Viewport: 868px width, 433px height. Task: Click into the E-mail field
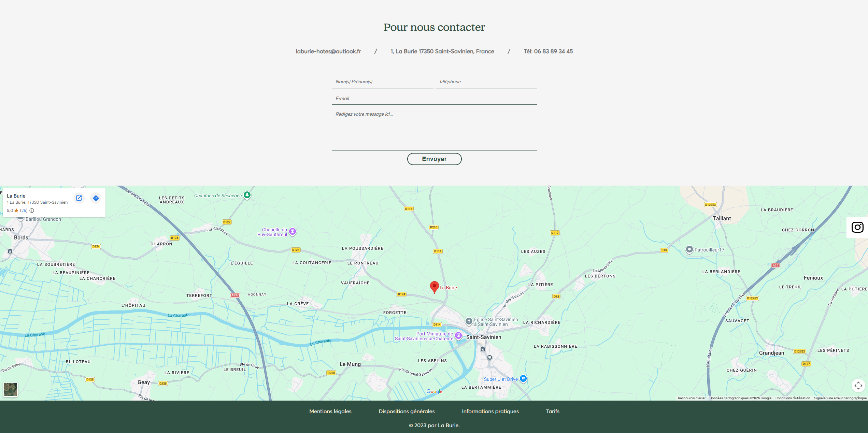[434, 98]
